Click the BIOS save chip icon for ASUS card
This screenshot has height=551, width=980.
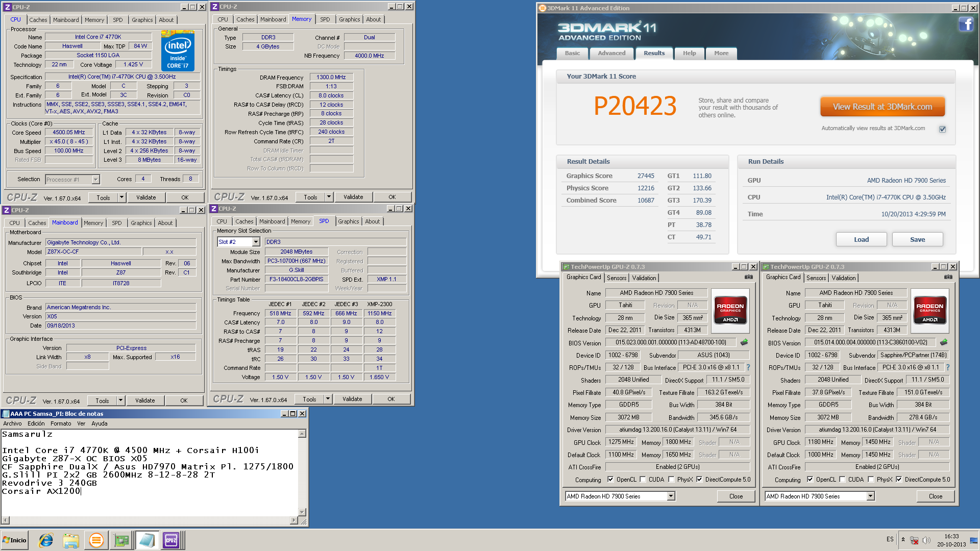[x=744, y=342]
